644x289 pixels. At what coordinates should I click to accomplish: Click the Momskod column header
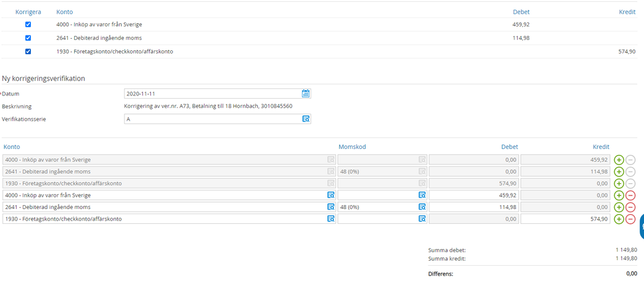352,147
